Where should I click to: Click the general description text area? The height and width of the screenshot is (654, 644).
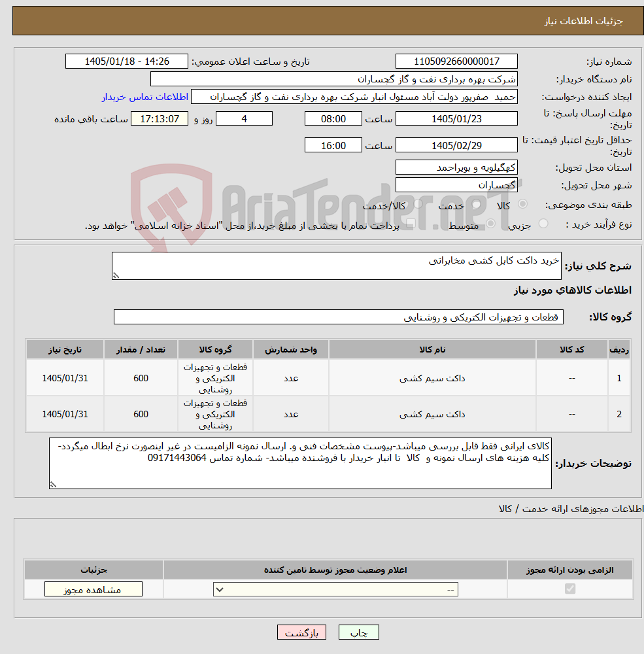click(x=337, y=266)
